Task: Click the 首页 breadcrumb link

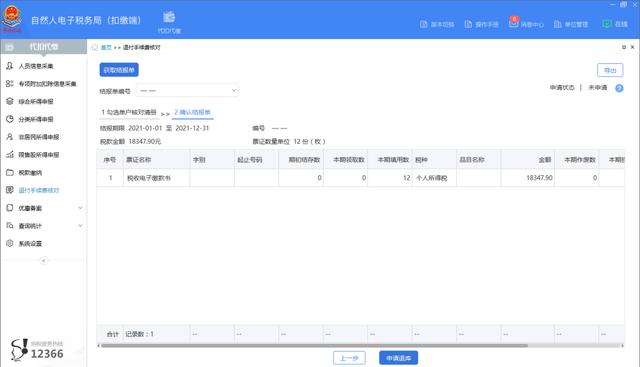Action: (106, 47)
